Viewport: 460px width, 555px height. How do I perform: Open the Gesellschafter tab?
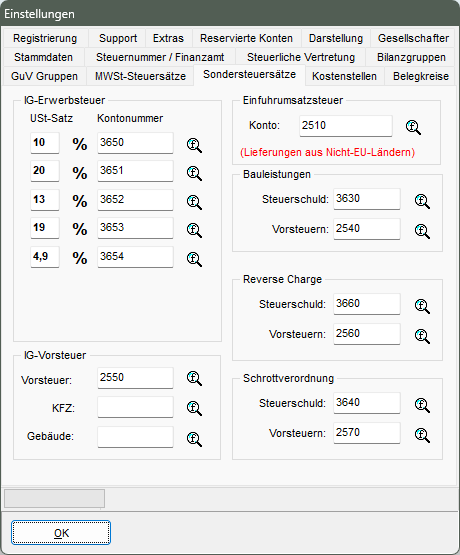[413, 38]
